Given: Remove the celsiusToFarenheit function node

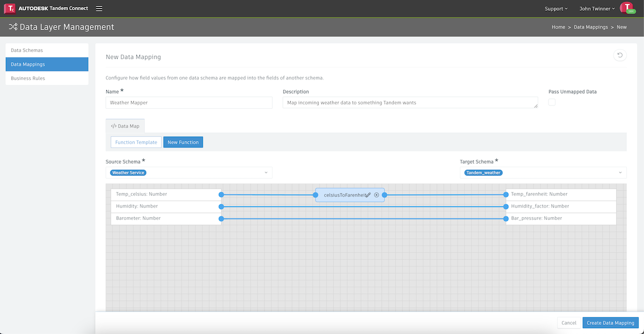Looking at the screenshot, I should pyautogui.click(x=377, y=195).
